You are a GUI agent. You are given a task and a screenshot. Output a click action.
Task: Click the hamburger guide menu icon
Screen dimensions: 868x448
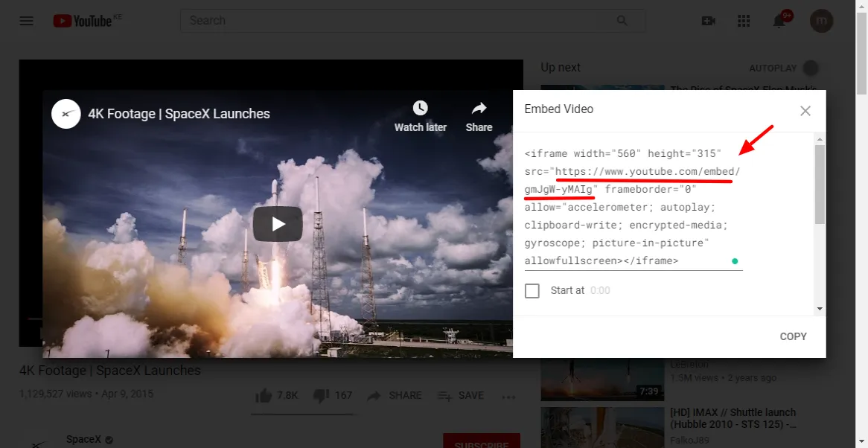coord(26,21)
